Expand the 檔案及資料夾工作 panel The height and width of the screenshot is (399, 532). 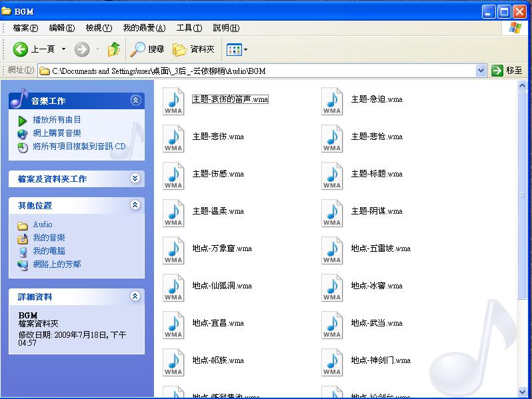[x=135, y=179]
